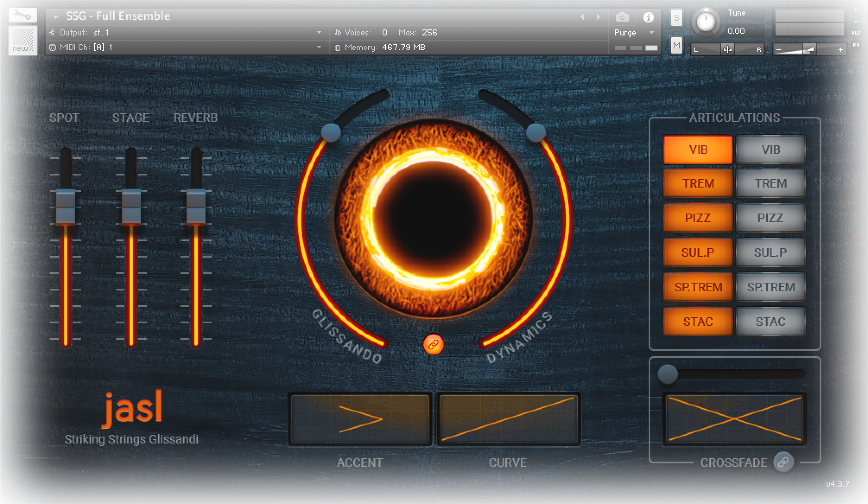The image size is (868, 504).
Task: Click the orange STAC articulation button
Action: coord(698,322)
